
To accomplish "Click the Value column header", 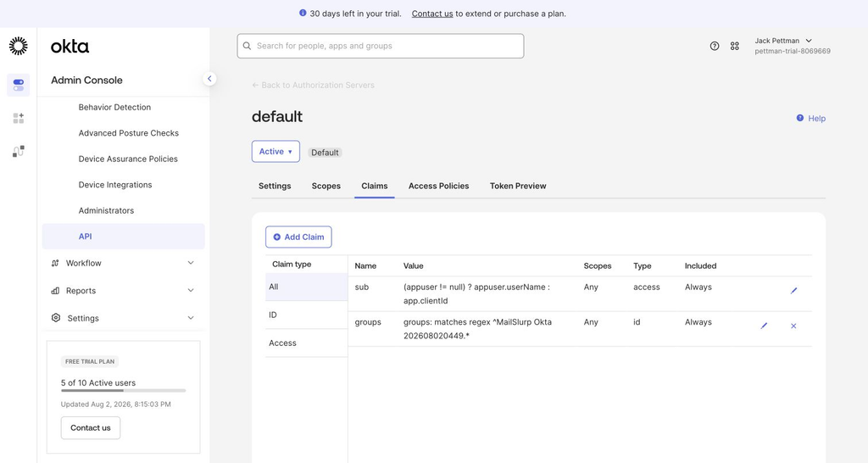I will tap(413, 265).
